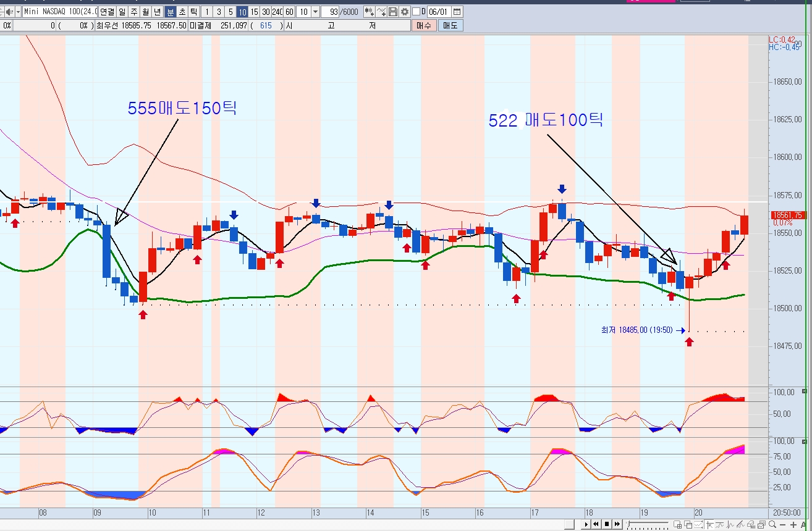Switch chart to yearly 년 period
812x531 pixels.
(157, 12)
